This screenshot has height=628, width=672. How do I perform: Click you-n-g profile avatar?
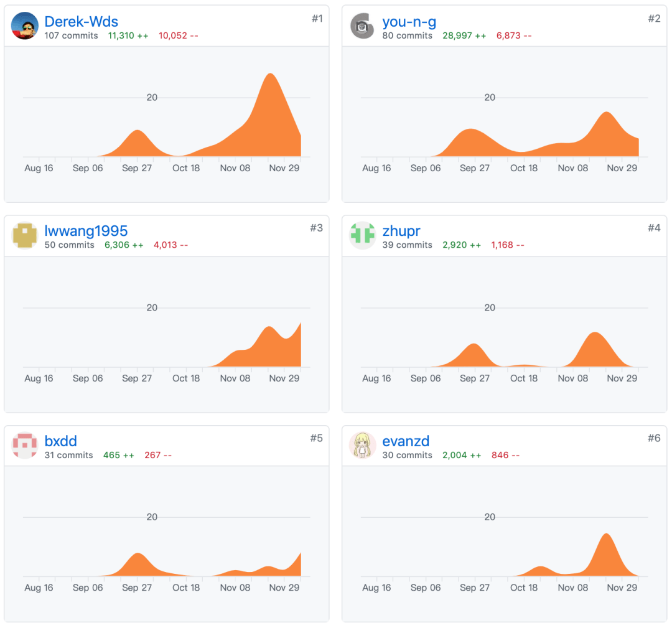pyautogui.click(x=363, y=26)
